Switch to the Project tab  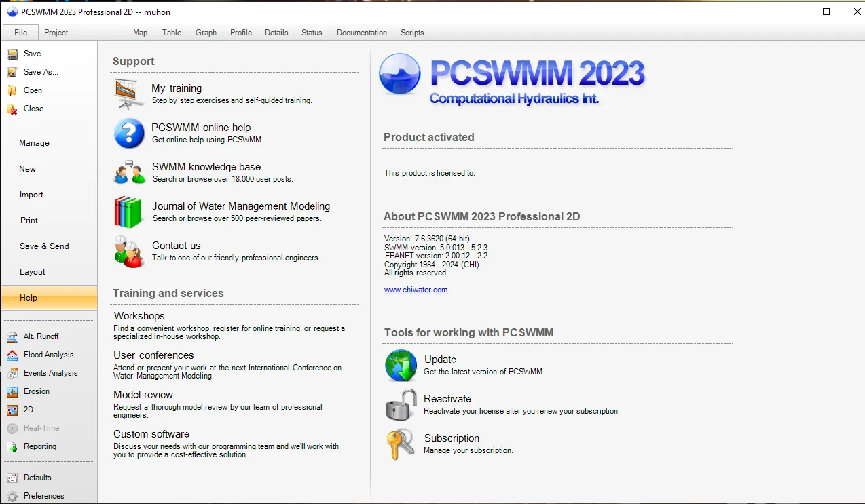[56, 33]
